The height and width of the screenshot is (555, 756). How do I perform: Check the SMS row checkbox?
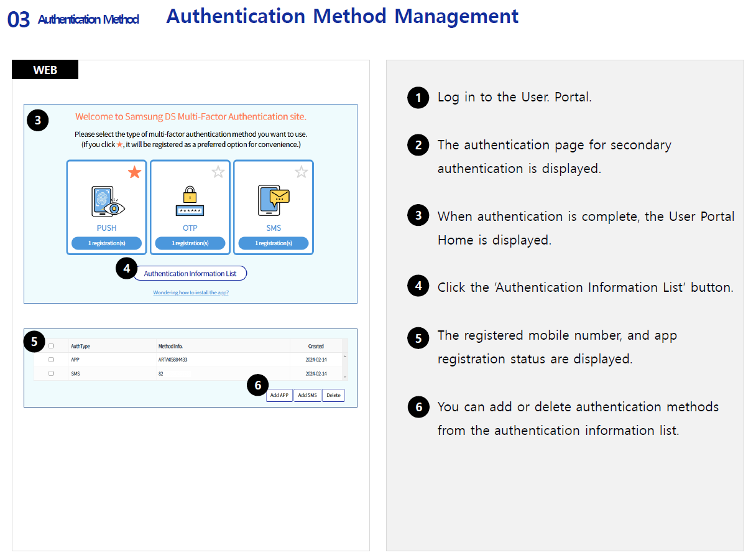pos(51,373)
